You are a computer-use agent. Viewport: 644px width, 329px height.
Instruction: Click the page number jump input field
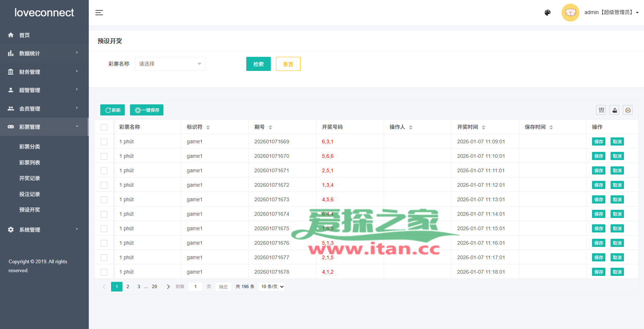[x=195, y=287]
